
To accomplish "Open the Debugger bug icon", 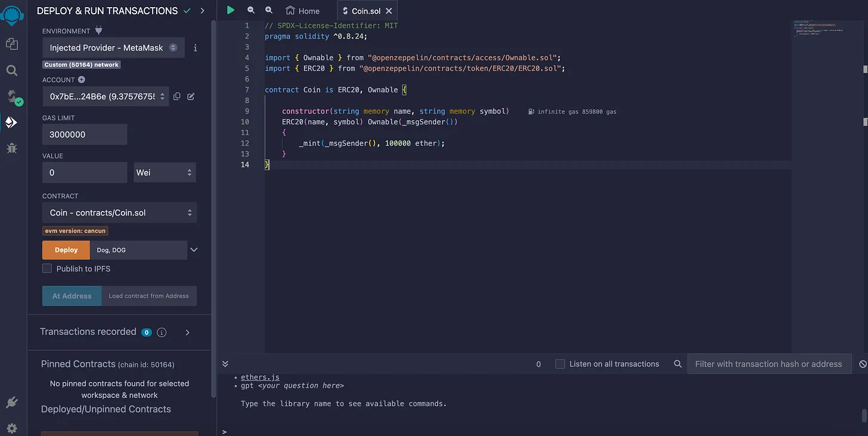I will click(12, 148).
